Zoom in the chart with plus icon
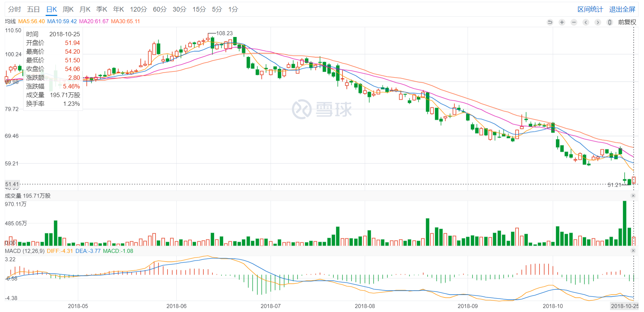 click(x=562, y=22)
